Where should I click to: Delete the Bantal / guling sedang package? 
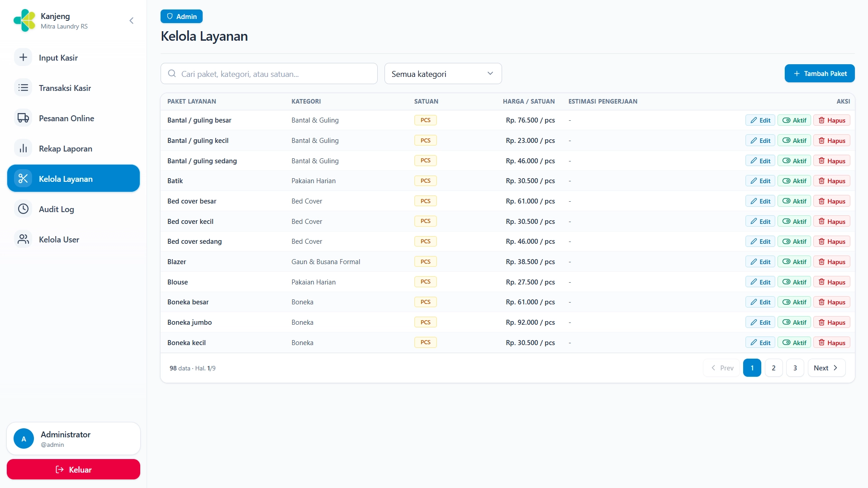pos(832,161)
